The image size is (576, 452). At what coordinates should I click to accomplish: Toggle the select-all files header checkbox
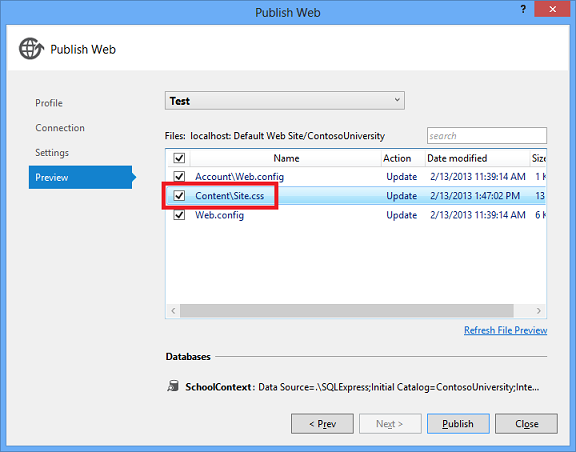coord(179,158)
